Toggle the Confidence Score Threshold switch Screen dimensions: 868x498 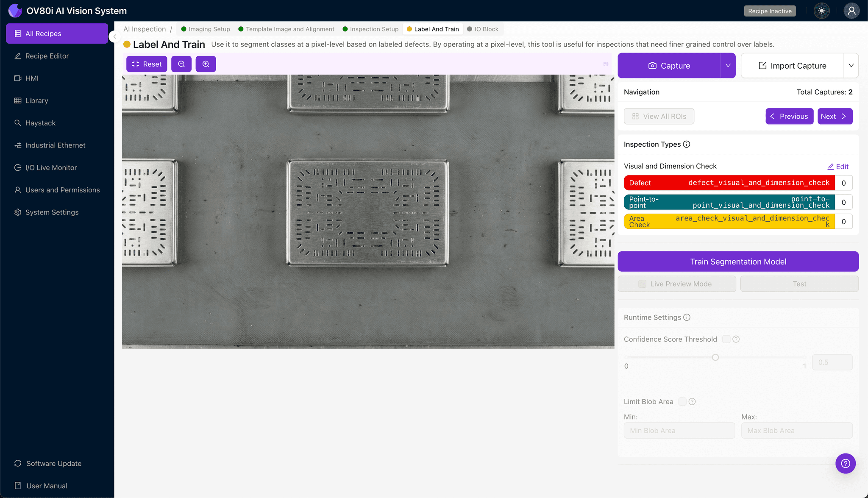pos(725,339)
